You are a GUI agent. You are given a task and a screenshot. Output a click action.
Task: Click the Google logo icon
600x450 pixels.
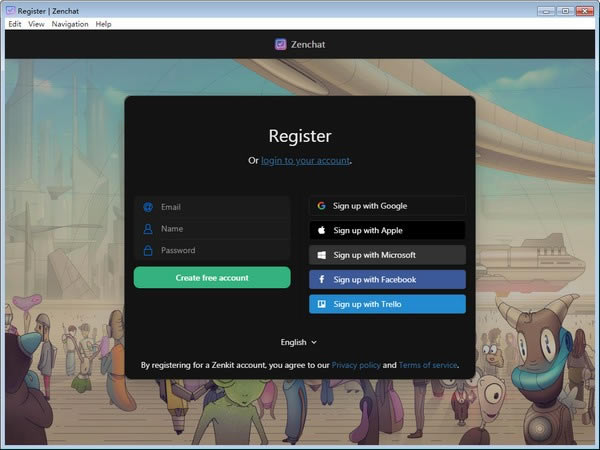pos(321,206)
